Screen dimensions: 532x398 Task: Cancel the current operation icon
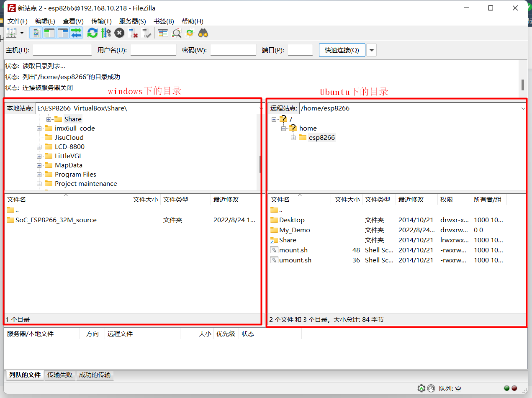[119, 33]
